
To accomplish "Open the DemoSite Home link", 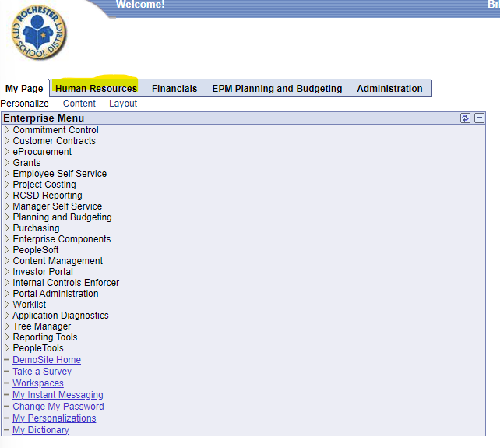I will pyautogui.click(x=47, y=360).
